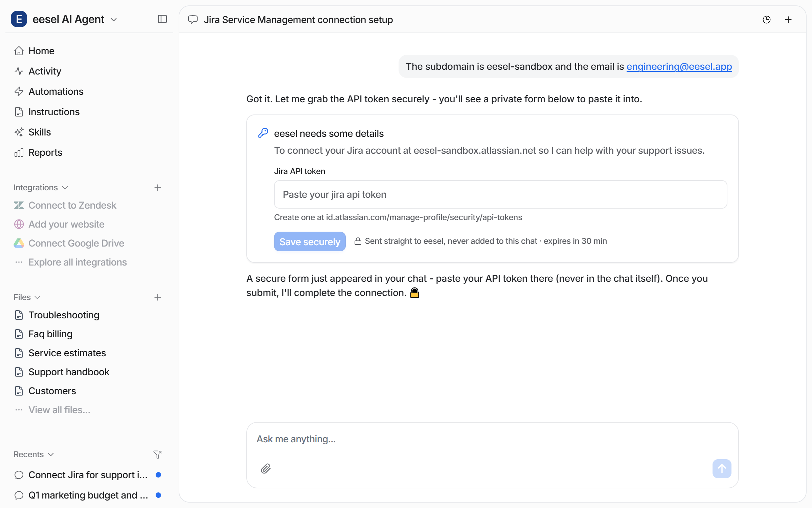Focus the Jira API token field
The image size is (812, 508).
click(500, 194)
